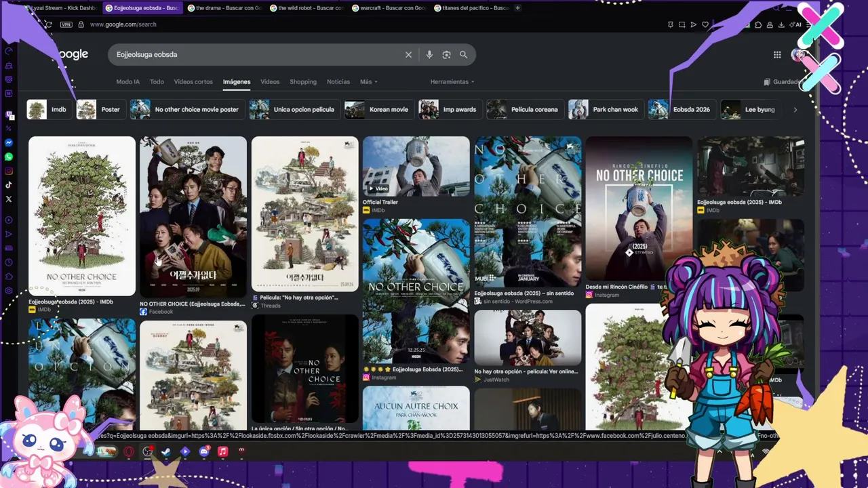The image size is (868, 488).
Task: Select 'No other choice movie poster' chip
Action: [187, 110]
